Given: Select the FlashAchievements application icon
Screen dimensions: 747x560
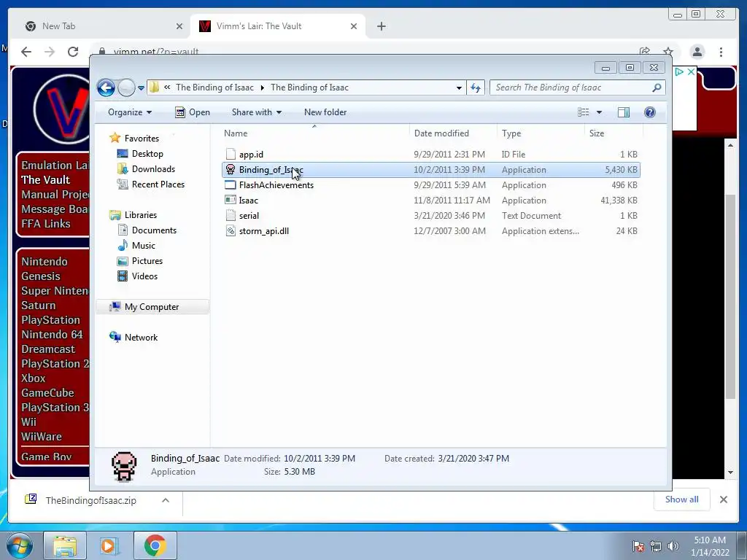Looking at the screenshot, I should (x=231, y=184).
